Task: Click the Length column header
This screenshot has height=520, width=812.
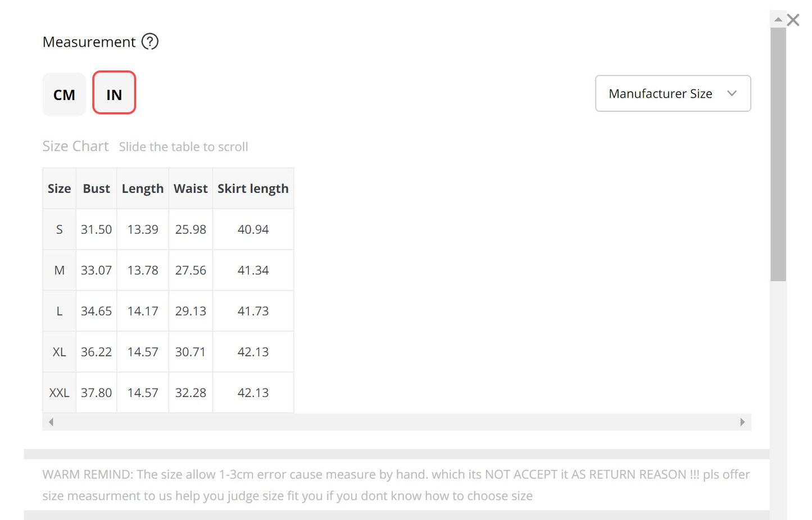Action: point(143,189)
